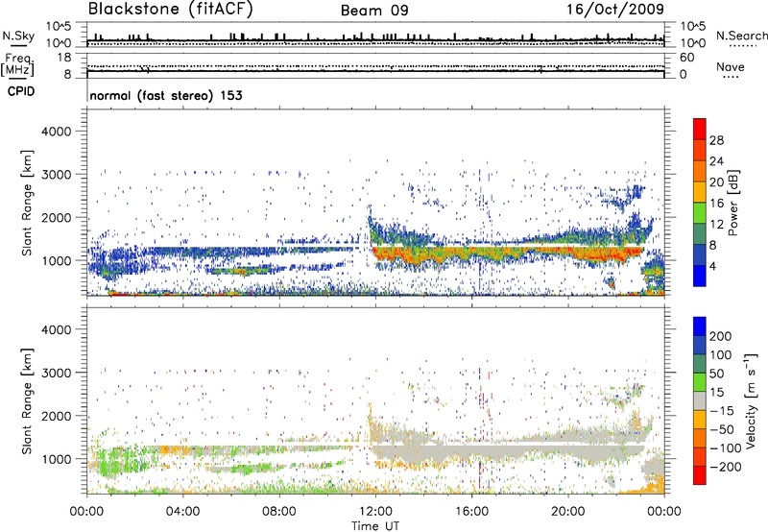This screenshot has height=532, width=768.
Task: Click the "20:00" time axis label
Action: [568, 512]
